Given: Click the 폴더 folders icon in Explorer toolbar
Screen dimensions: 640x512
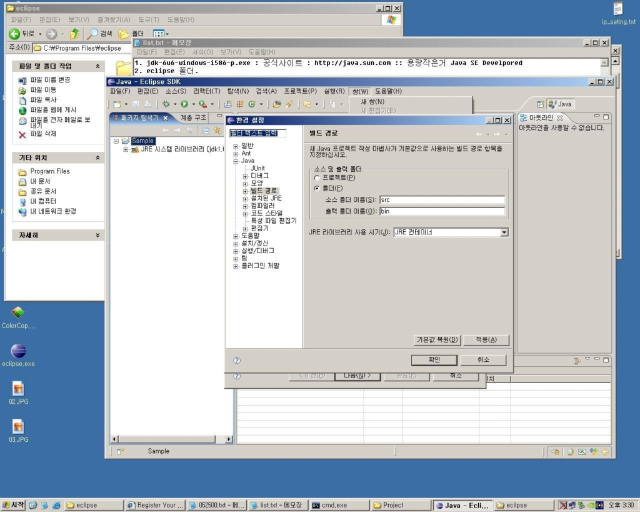Looking at the screenshot, I should point(123,34).
